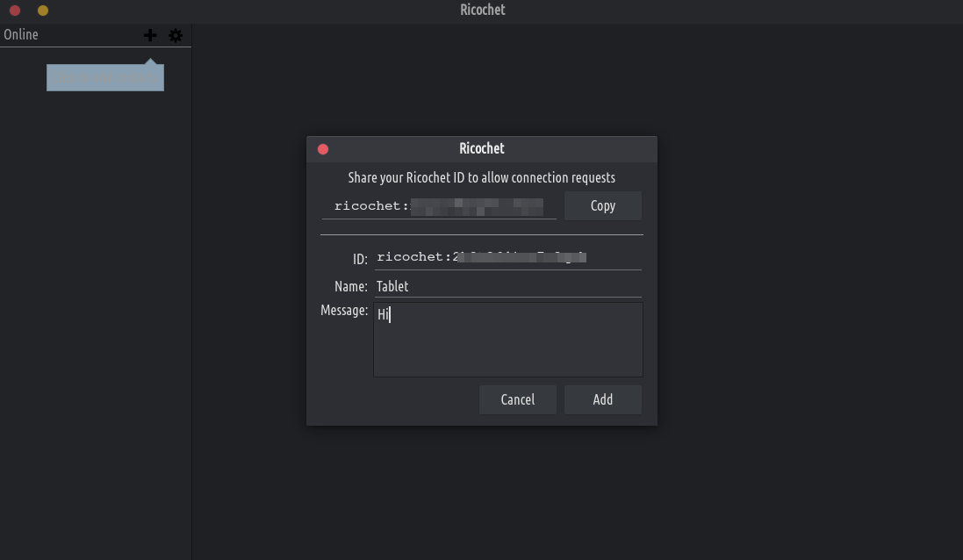The width and height of the screenshot is (963, 560).
Task: Click the blue tooltip under plus icon
Action: point(105,77)
